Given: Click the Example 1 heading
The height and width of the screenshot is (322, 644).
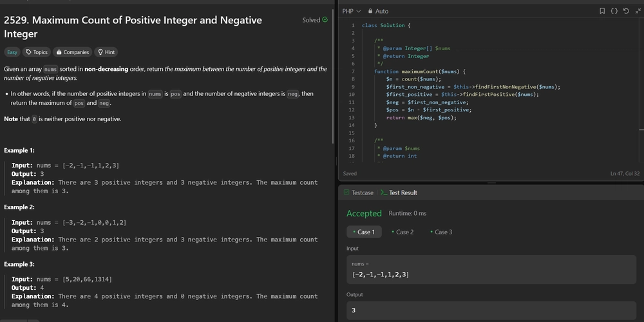Looking at the screenshot, I should [19, 150].
